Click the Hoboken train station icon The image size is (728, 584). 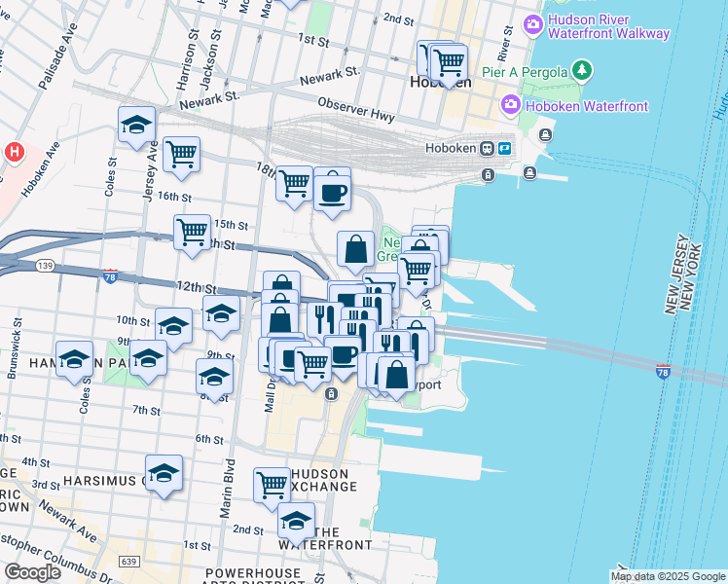point(487,149)
